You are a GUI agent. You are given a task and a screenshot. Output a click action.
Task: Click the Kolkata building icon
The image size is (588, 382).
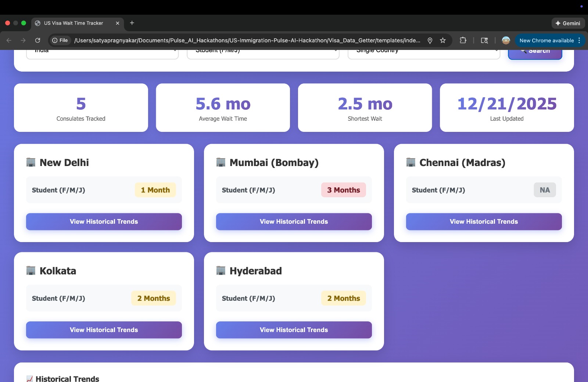[31, 270]
